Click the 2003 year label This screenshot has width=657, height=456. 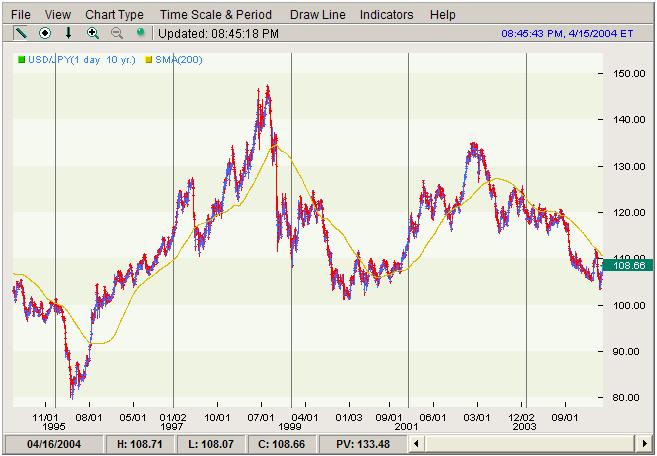525,427
